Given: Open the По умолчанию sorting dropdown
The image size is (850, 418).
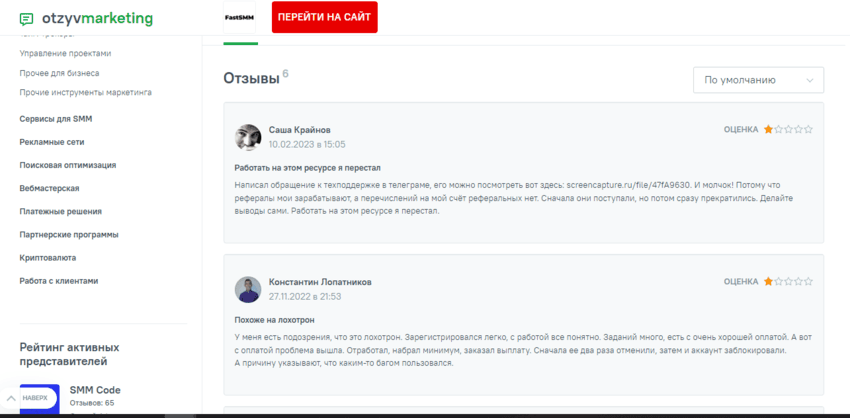Looking at the screenshot, I should [758, 80].
